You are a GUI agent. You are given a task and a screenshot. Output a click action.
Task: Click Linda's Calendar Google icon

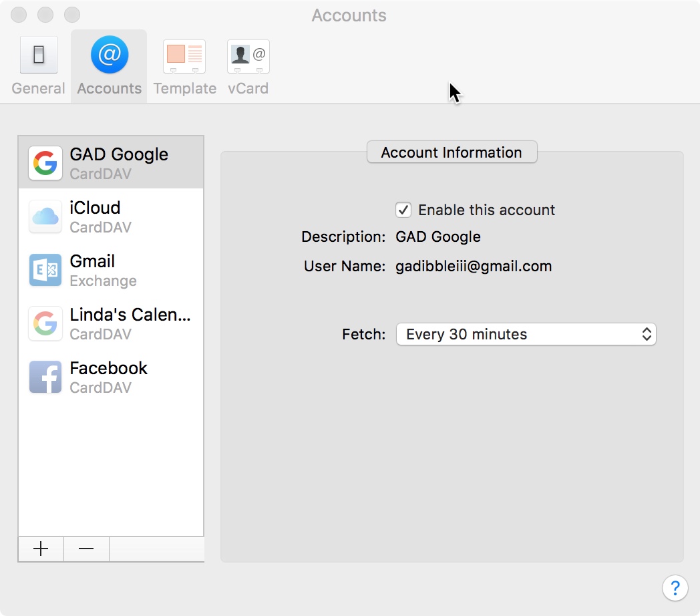[x=45, y=323]
